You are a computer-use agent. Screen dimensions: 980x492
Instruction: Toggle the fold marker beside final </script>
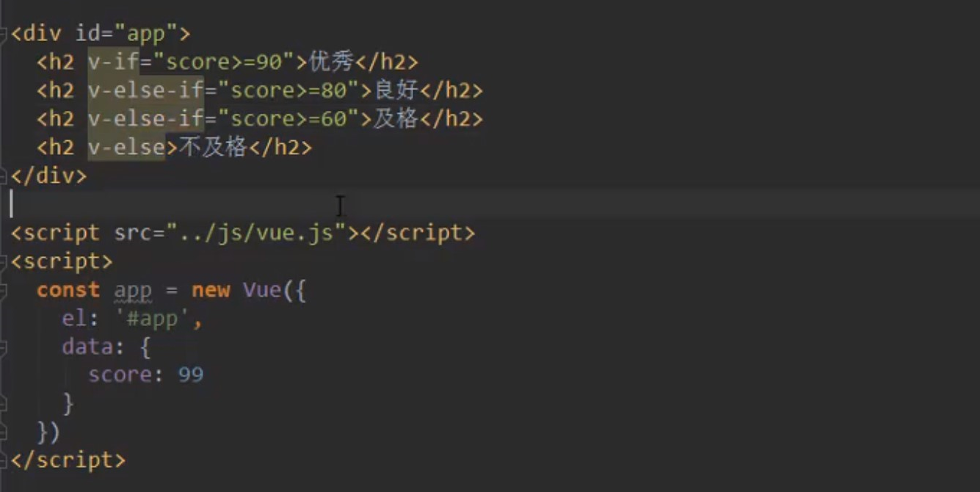[x=4, y=461]
